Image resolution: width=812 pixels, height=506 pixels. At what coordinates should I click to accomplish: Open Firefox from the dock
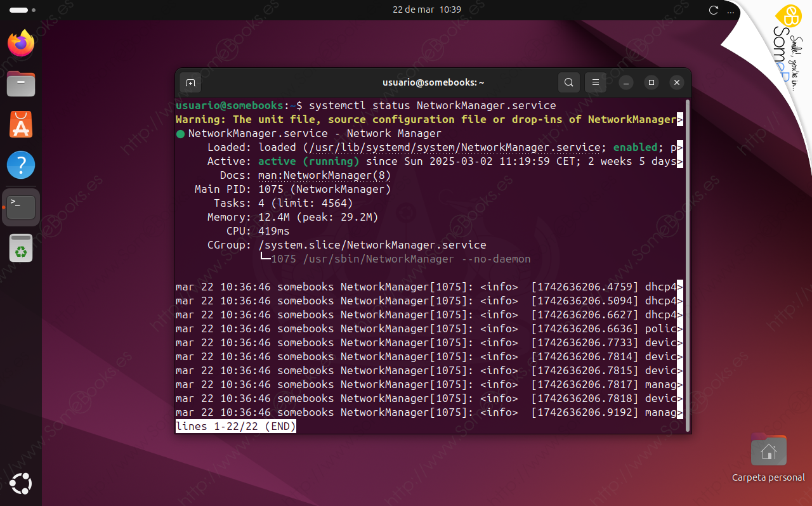coord(21,44)
